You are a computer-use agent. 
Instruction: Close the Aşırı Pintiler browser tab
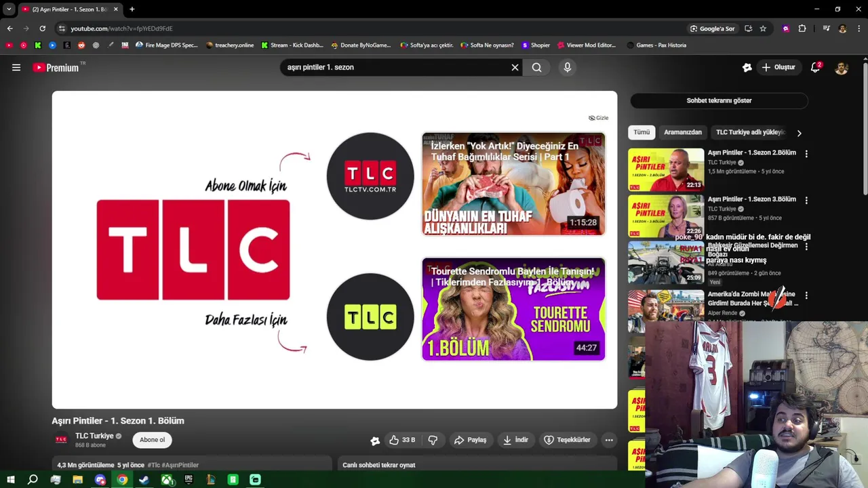pos(115,9)
